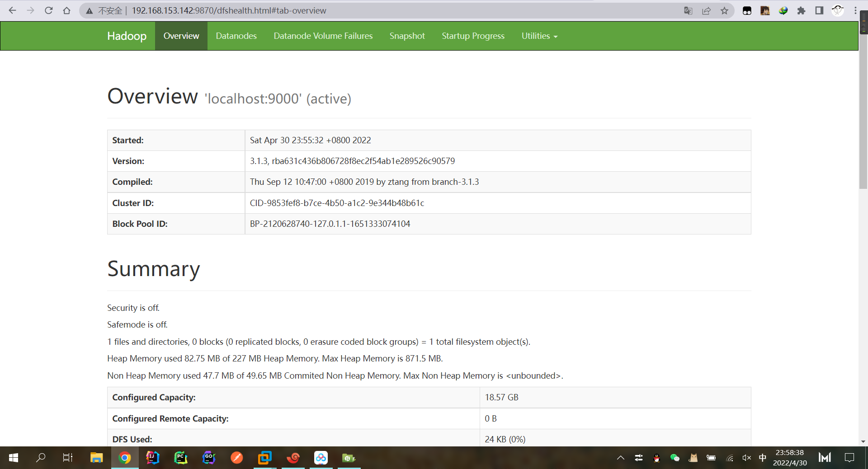Expand the Utilities dropdown menu

tap(539, 36)
